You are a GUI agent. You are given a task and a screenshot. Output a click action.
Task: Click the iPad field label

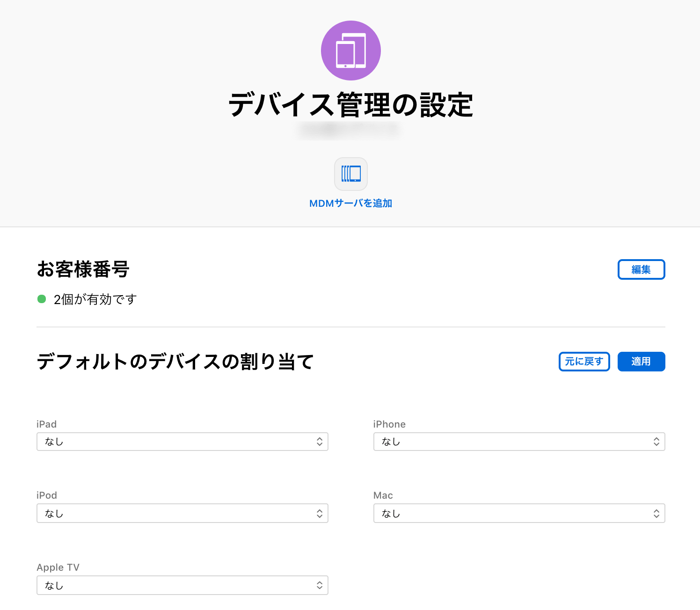(x=46, y=424)
